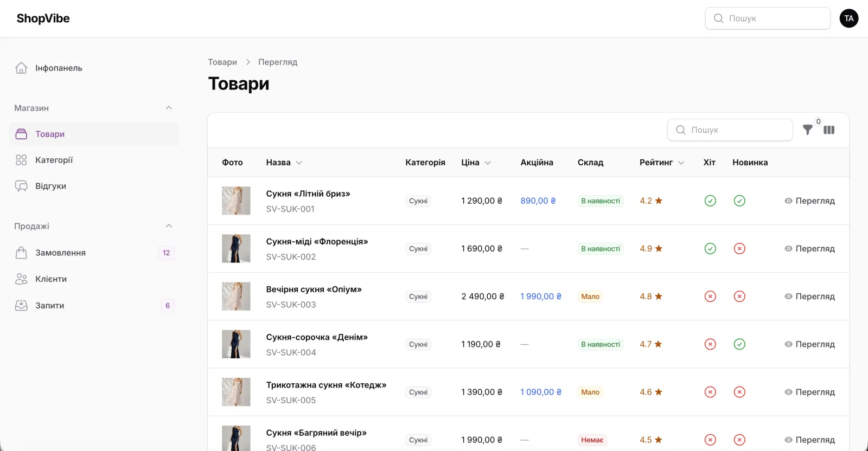Click the eye icon for Вечірня сукня «Опіум»
This screenshot has height=451, width=868.
pyautogui.click(x=788, y=297)
